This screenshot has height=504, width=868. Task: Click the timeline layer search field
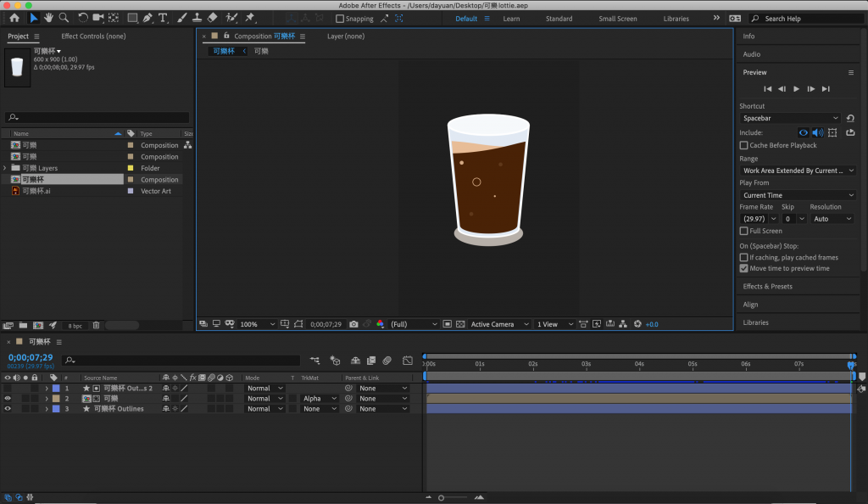182,361
